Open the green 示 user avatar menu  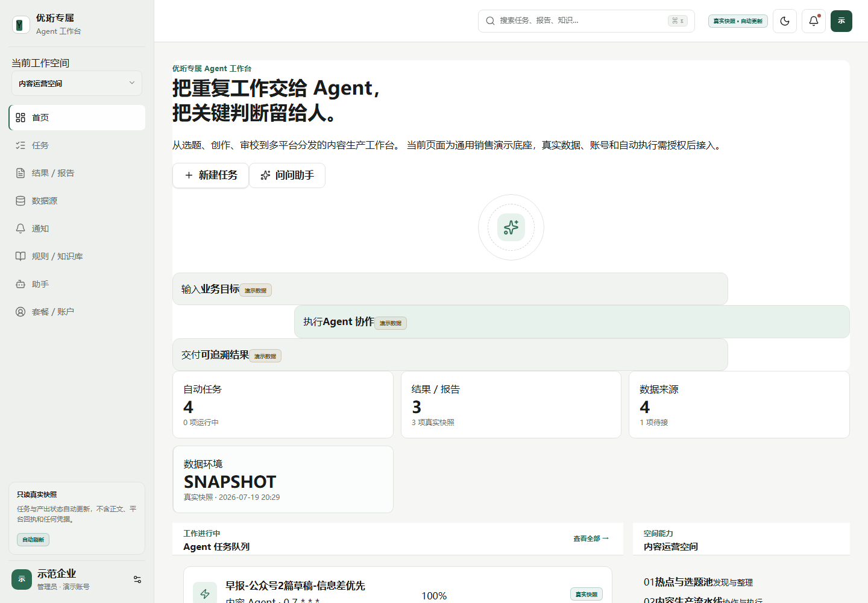tap(841, 21)
